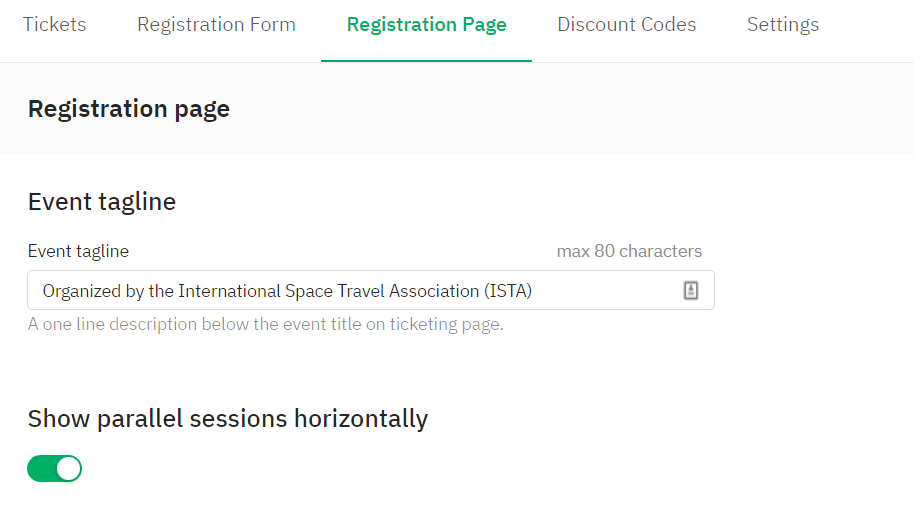The image size is (914, 529).
Task: Select the Registration Page tab
Action: click(426, 24)
